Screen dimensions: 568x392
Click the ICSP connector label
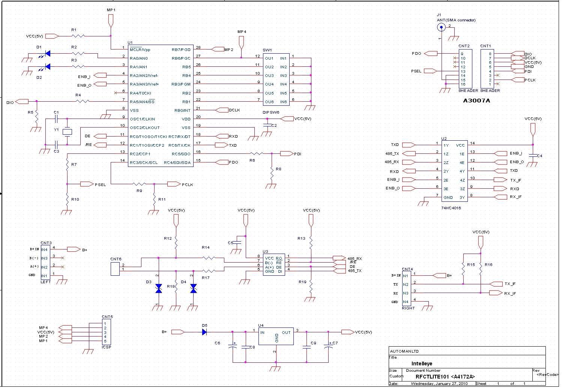(107, 347)
